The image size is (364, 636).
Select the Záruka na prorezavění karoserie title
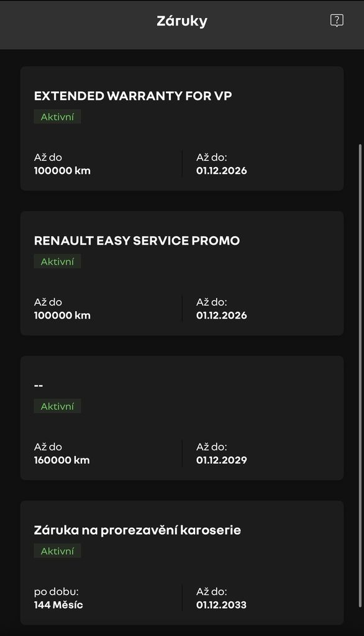(137, 530)
